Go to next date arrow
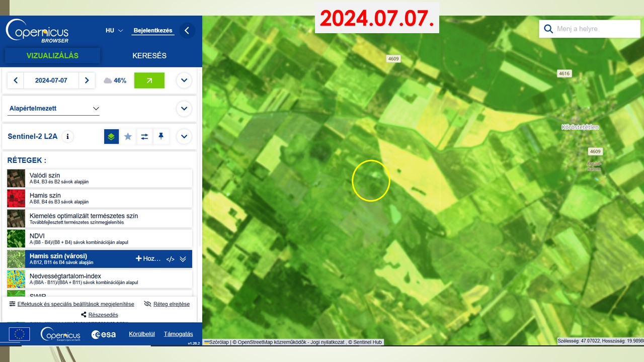The image size is (644, 362). pyautogui.click(x=87, y=80)
